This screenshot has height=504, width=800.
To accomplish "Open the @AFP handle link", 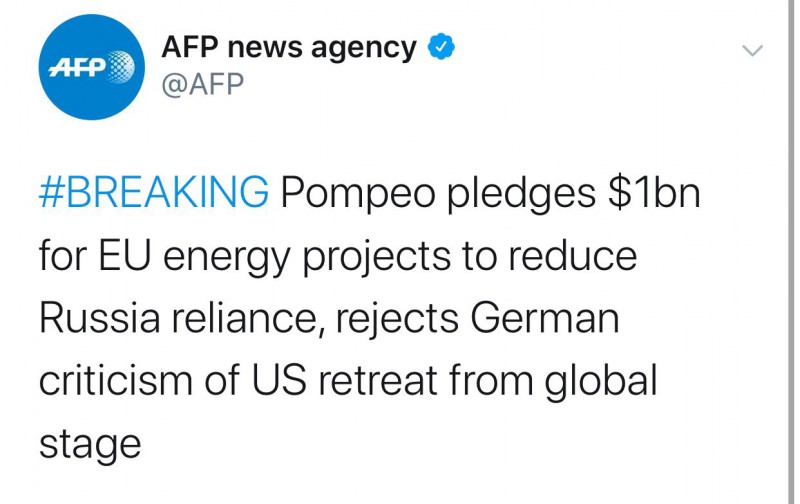I will [x=202, y=86].
